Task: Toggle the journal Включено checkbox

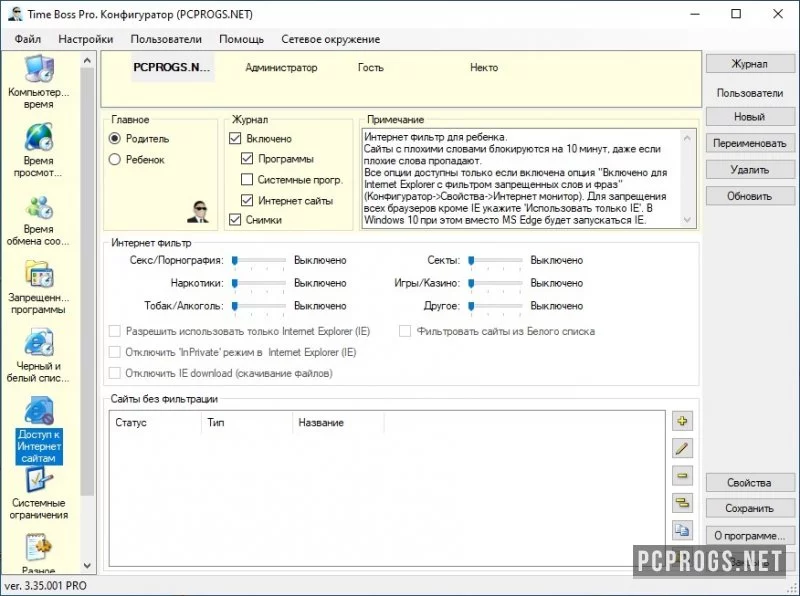Action: tap(235, 138)
